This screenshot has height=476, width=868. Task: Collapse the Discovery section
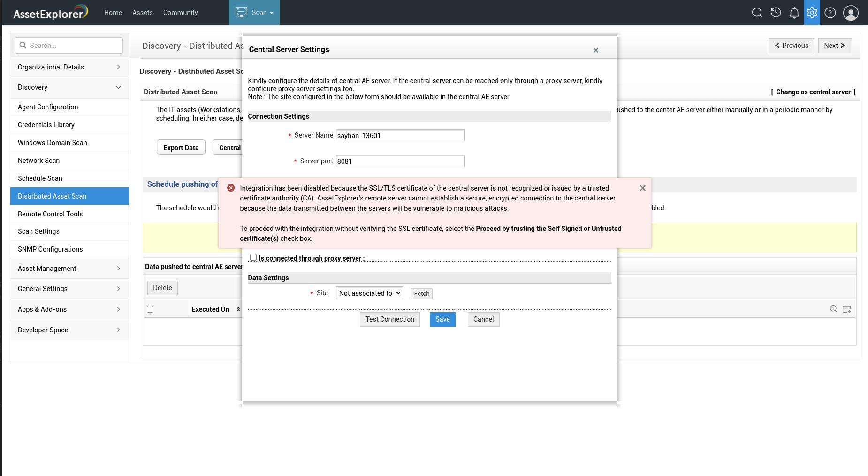pos(69,87)
